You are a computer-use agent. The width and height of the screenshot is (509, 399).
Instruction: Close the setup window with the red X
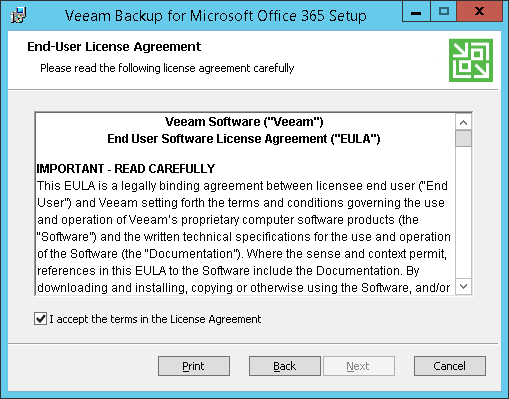point(479,12)
